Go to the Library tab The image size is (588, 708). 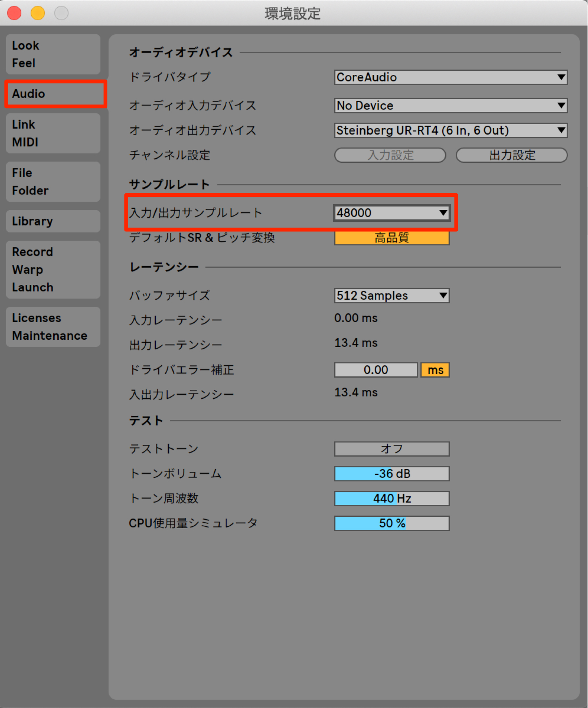click(x=53, y=221)
